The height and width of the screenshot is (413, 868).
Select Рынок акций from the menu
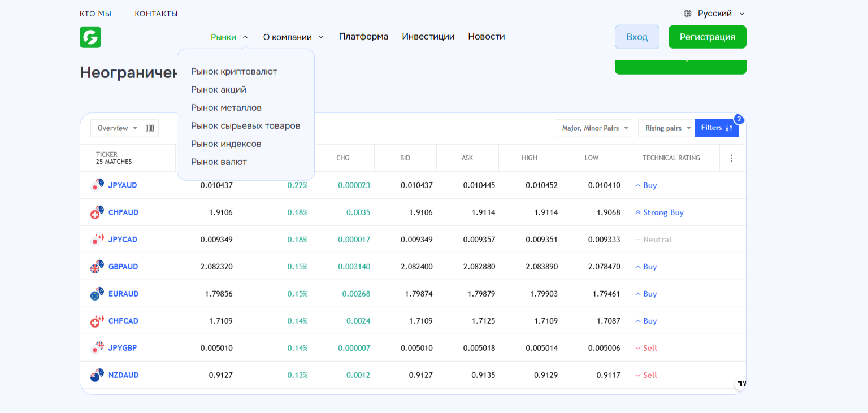[219, 90]
